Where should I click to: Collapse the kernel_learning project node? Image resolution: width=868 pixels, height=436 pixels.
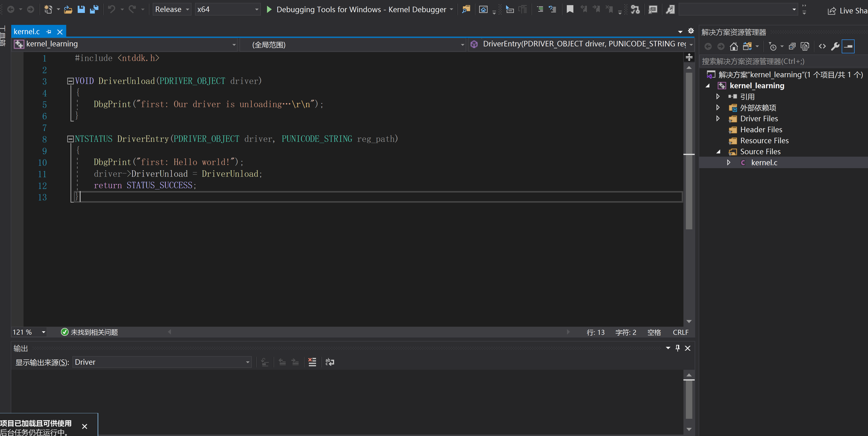[708, 86]
